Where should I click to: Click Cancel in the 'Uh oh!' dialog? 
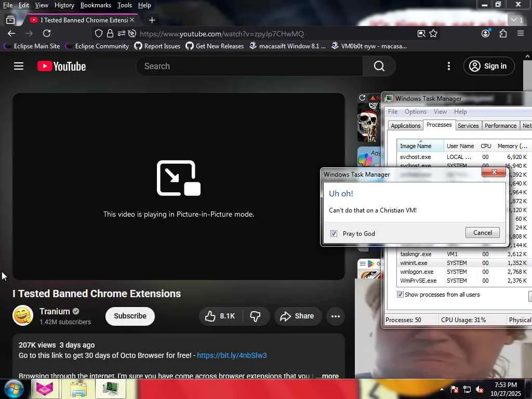point(482,232)
